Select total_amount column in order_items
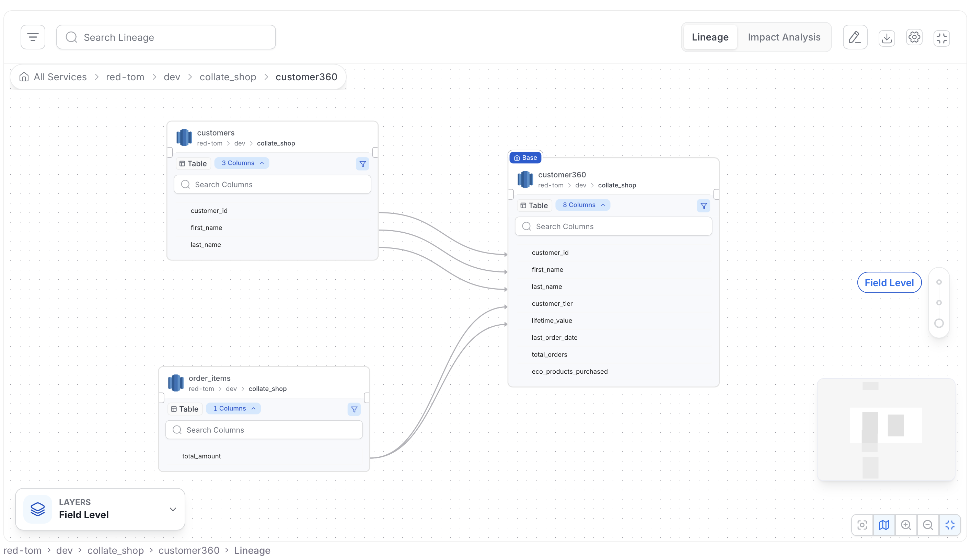Screen dimensions: 972x560 click(x=201, y=456)
